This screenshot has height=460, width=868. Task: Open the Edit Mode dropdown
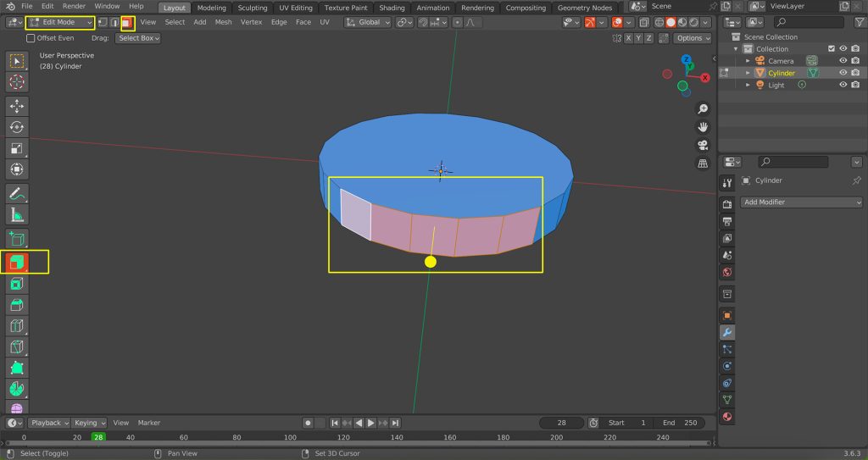click(60, 22)
